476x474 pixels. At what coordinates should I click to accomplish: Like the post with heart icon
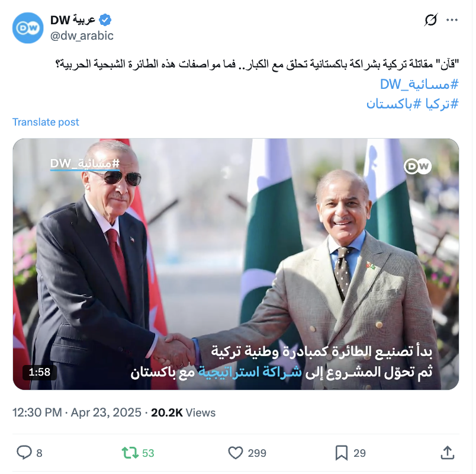[236, 453]
